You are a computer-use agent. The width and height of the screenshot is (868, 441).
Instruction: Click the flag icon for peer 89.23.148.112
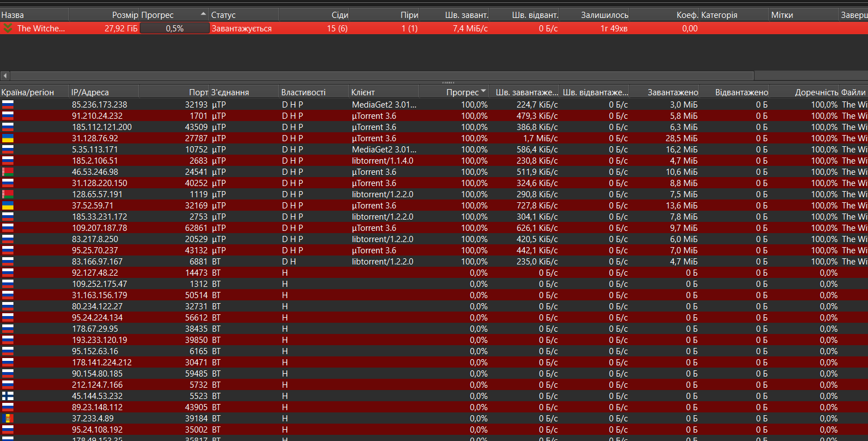click(x=8, y=407)
